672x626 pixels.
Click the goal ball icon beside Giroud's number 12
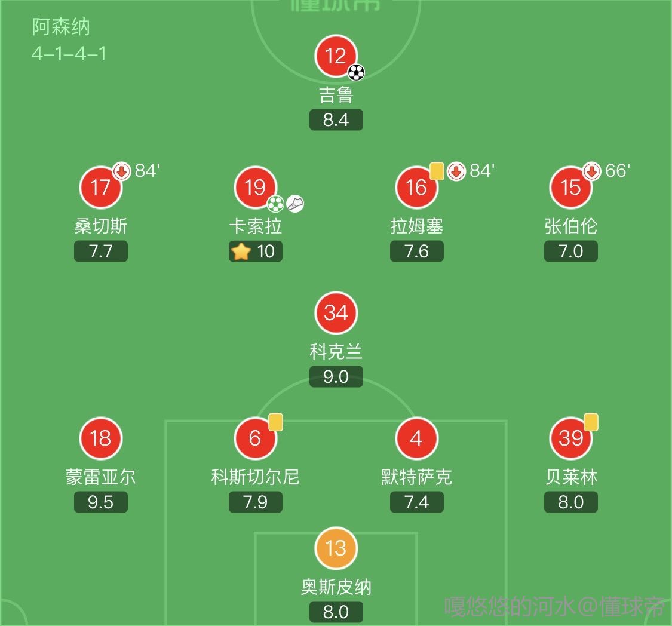tap(356, 73)
